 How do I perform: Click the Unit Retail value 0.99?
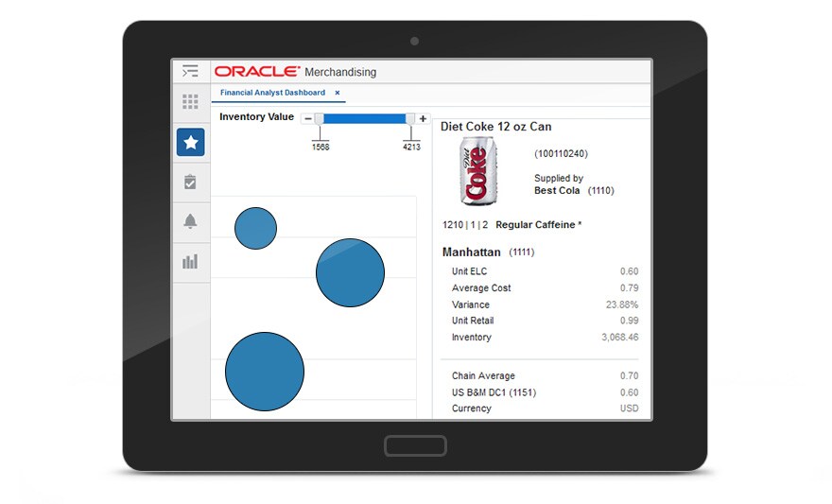click(x=630, y=321)
